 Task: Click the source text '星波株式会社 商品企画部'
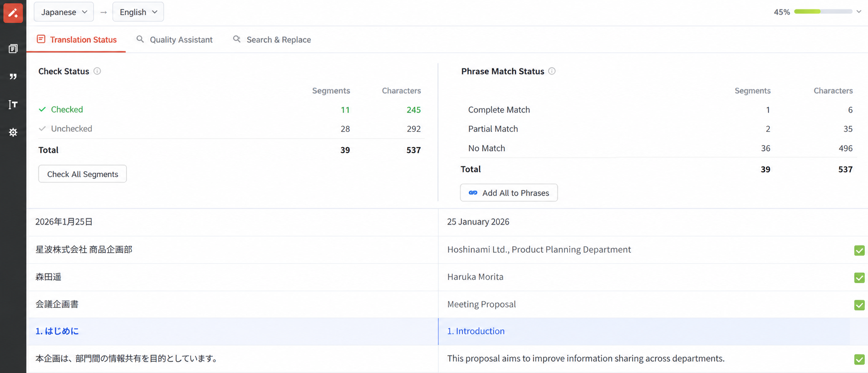click(84, 250)
